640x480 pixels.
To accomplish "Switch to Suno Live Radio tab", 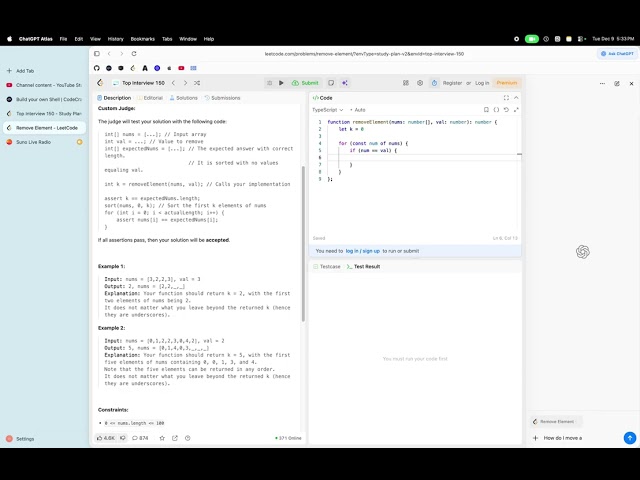I will coord(44,142).
